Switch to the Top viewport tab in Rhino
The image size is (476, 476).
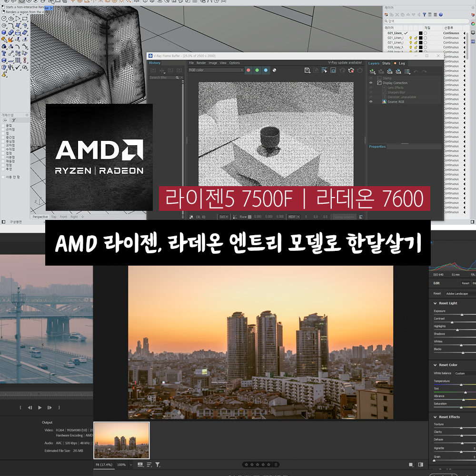pos(54,217)
